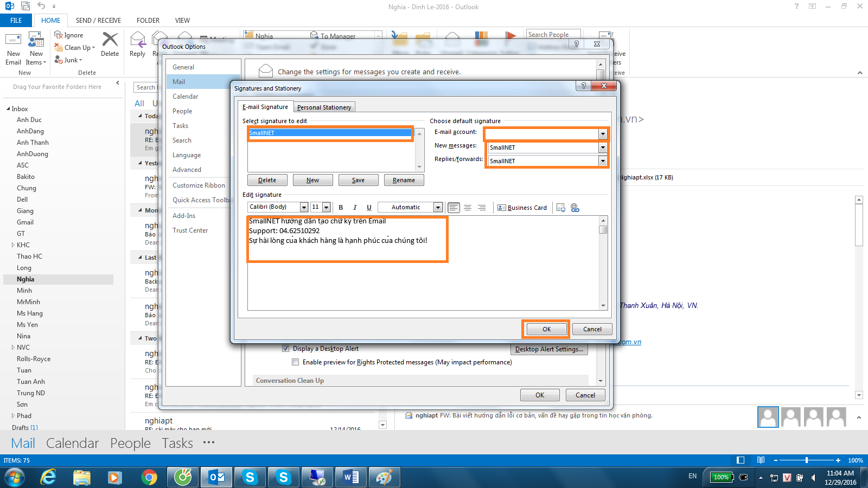The height and width of the screenshot is (488, 868).
Task: Open Skype from the Windows taskbar
Action: pos(250,477)
